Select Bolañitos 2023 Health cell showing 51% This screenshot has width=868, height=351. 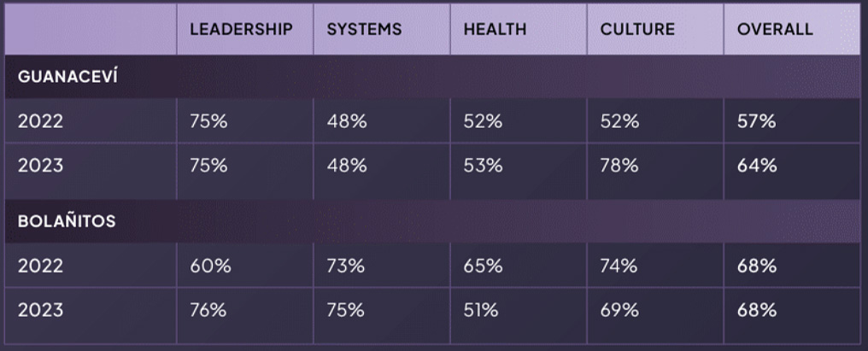coord(480,311)
